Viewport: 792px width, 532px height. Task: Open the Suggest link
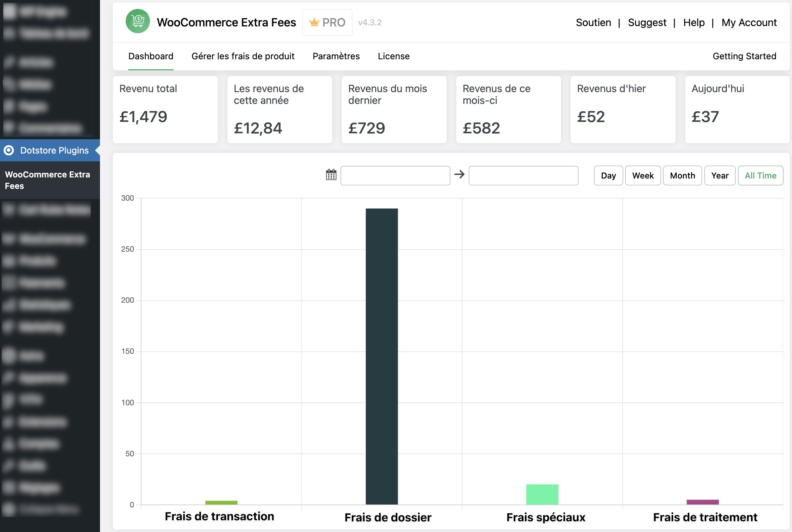647,22
